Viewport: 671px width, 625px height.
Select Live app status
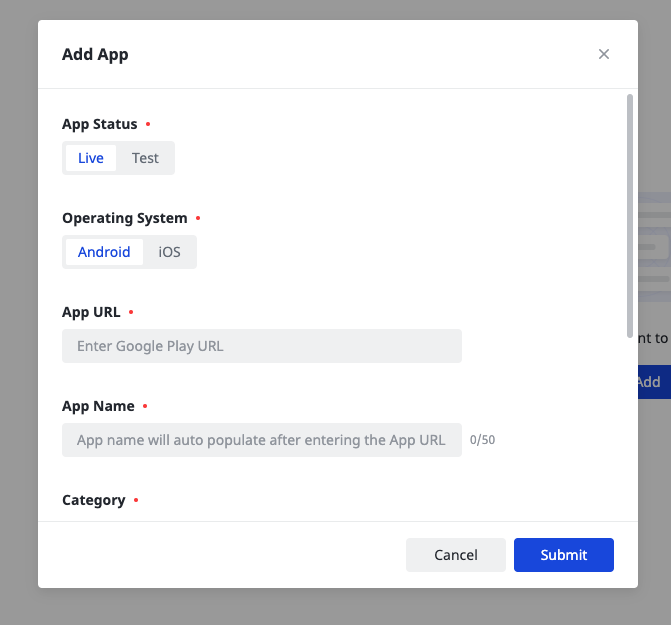click(91, 158)
